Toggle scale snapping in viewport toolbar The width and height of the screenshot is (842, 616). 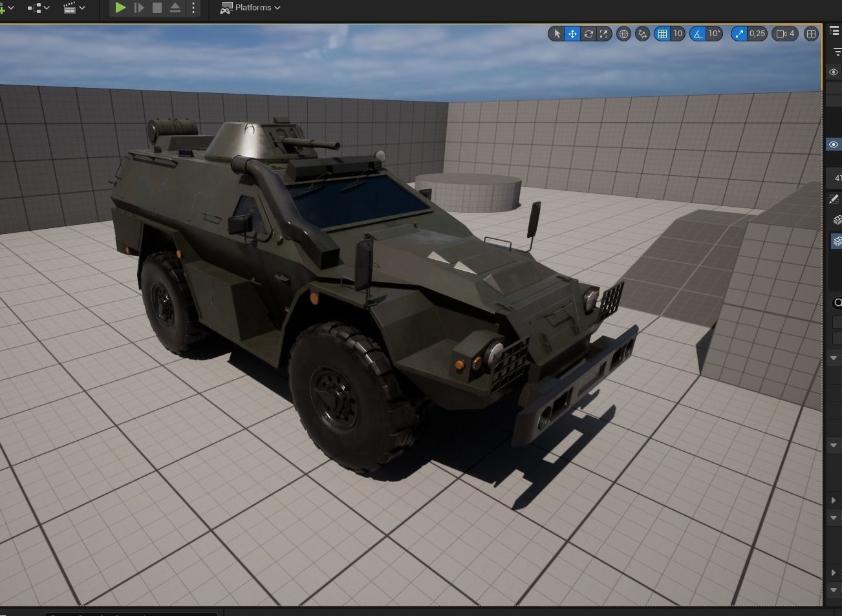point(739,34)
